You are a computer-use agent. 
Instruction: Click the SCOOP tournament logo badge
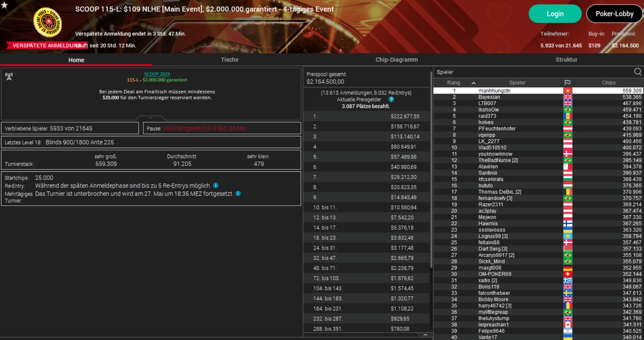tap(48, 22)
